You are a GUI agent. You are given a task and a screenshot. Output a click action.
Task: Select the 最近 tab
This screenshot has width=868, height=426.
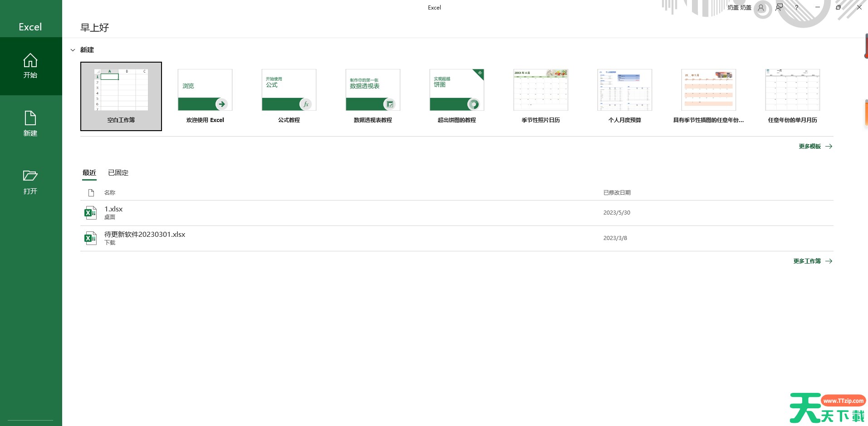coord(89,173)
